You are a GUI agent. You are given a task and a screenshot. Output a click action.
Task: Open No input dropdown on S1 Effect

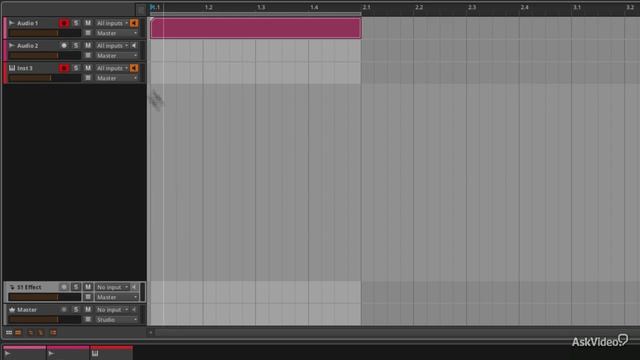112,287
